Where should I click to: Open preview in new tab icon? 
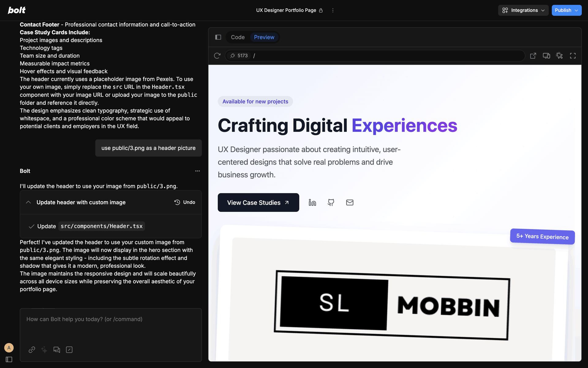click(533, 56)
